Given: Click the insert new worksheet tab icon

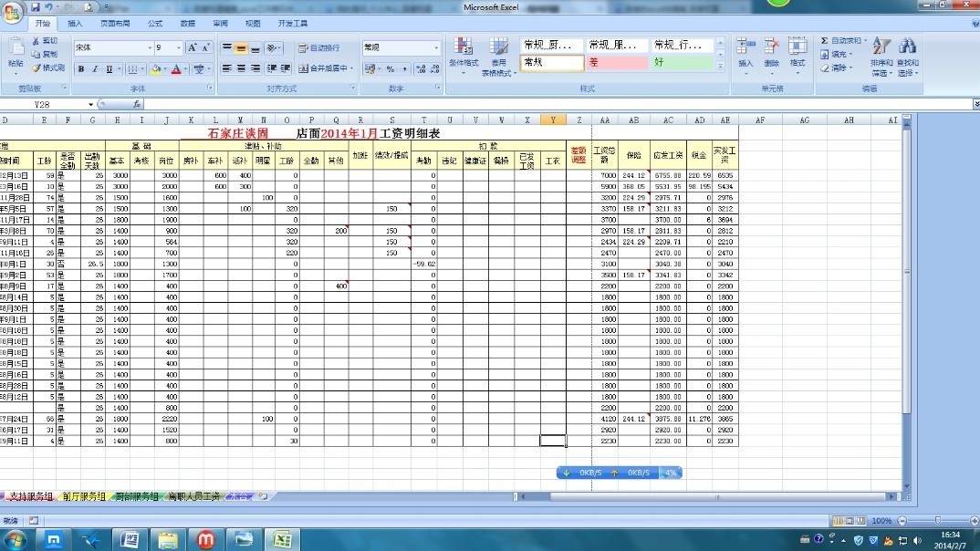Looking at the screenshot, I should pos(263,496).
